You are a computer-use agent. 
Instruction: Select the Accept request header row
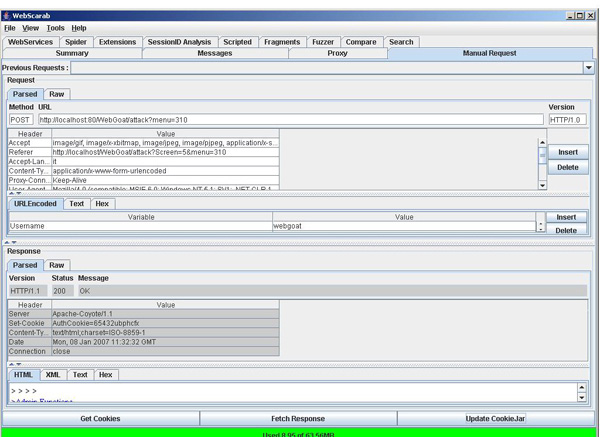click(143, 143)
